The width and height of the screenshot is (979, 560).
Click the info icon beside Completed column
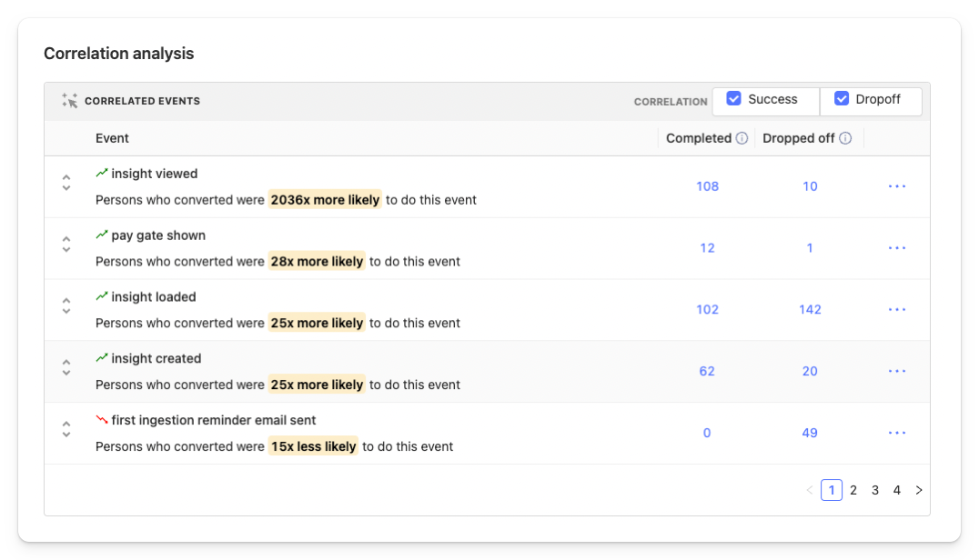coord(742,138)
